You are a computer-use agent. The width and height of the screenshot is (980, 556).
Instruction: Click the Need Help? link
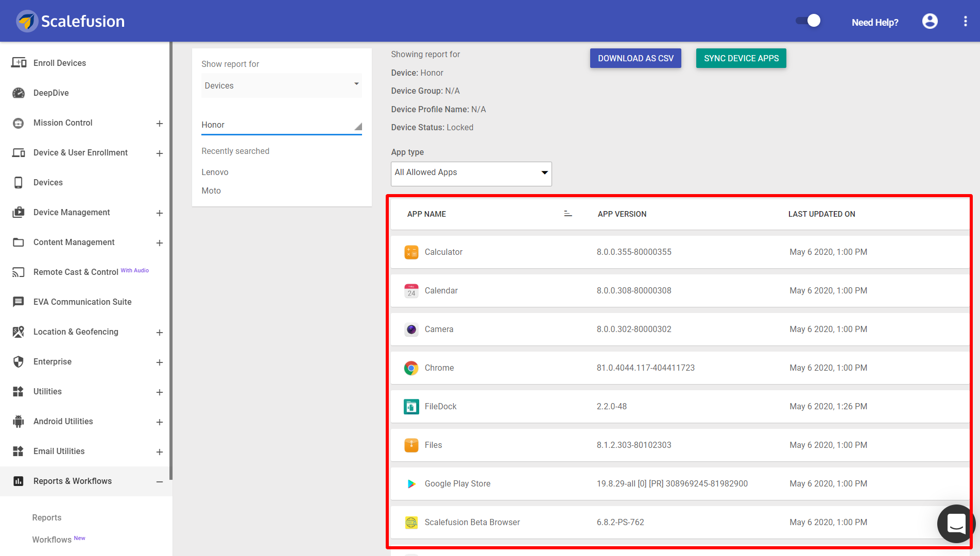tap(875, 22)
